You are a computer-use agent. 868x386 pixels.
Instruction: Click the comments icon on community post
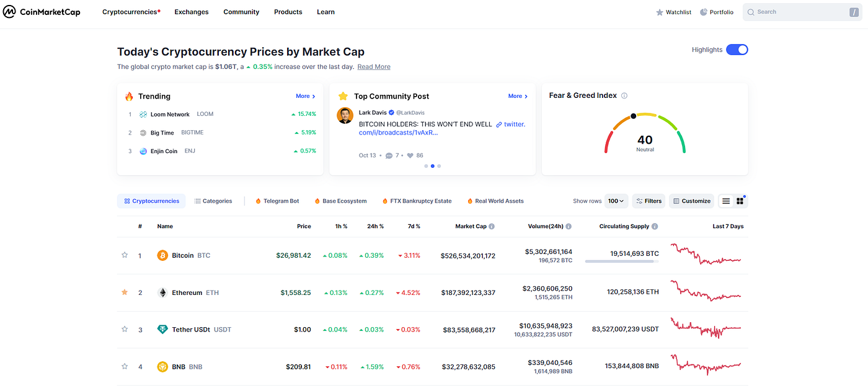389,156
